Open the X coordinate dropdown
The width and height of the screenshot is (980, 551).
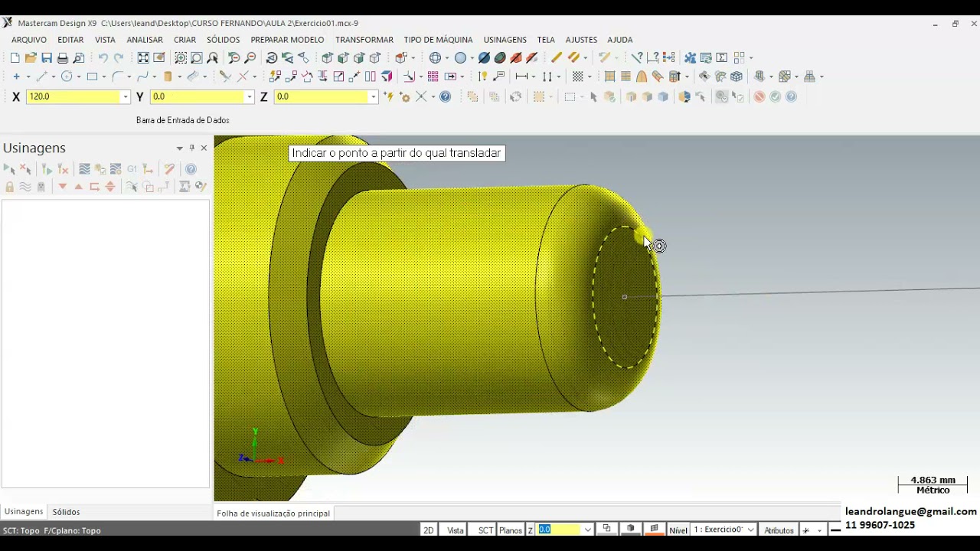[x=125, y=97]
